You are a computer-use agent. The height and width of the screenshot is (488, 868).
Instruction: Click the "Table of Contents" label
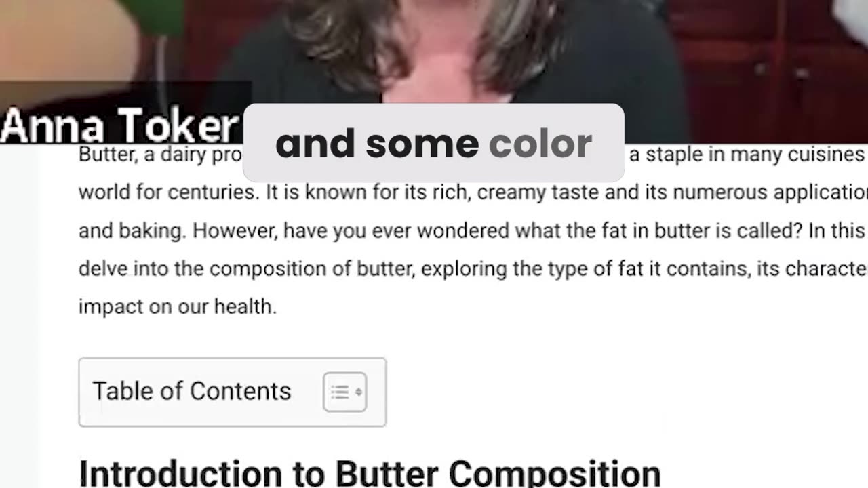coord(192,391)
